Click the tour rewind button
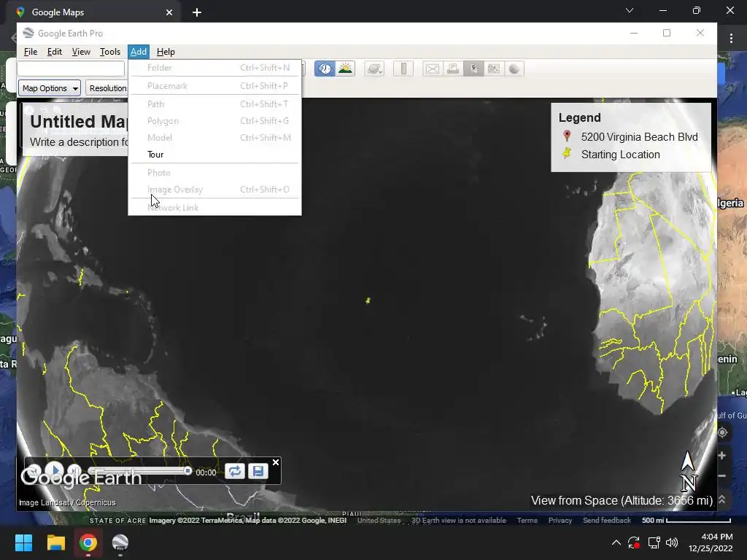747x560 pixels. coord(34,472)
